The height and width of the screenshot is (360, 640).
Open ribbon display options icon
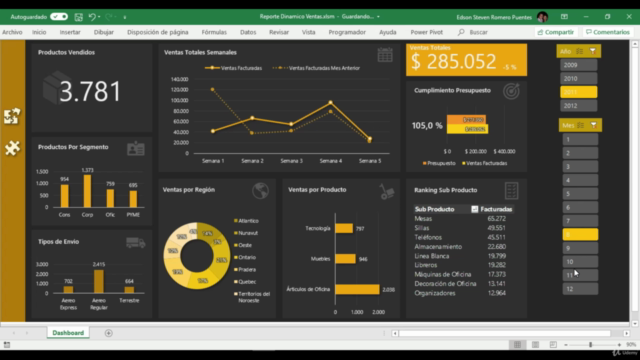tap(564, 17)
